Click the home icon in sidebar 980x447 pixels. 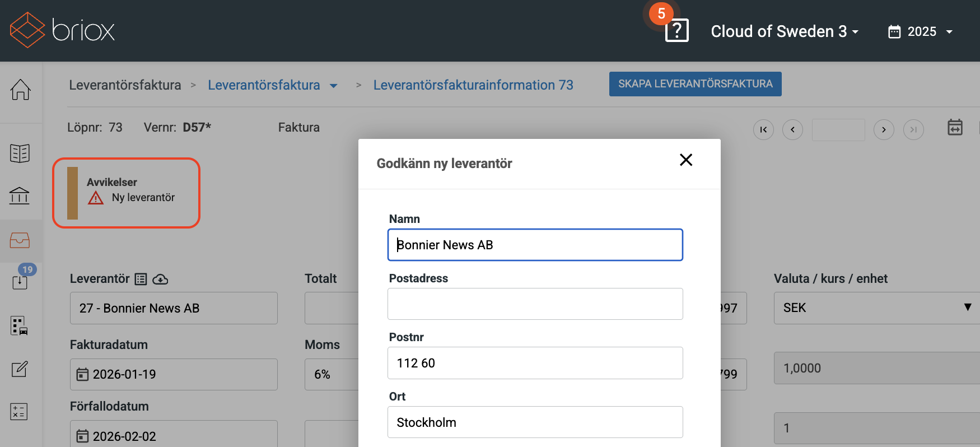20,90
